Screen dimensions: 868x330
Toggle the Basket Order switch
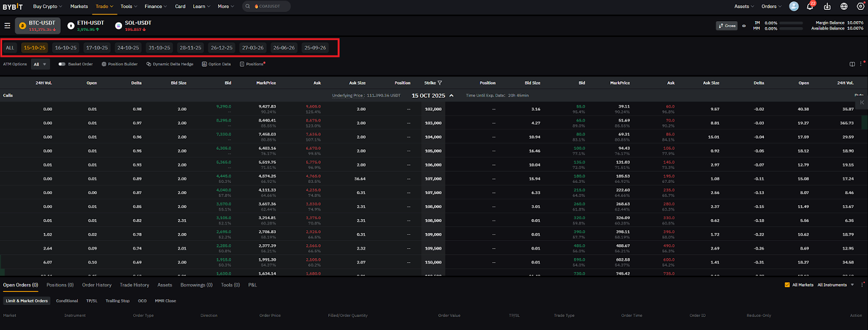(x=62, y=64)
